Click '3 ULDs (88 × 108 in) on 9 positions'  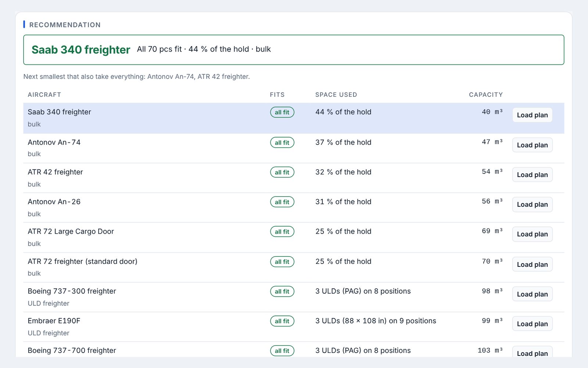click(x=376, y=321)
